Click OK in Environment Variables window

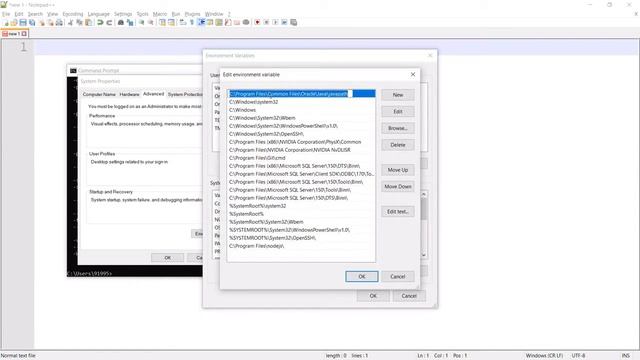(x=373, y=296)
